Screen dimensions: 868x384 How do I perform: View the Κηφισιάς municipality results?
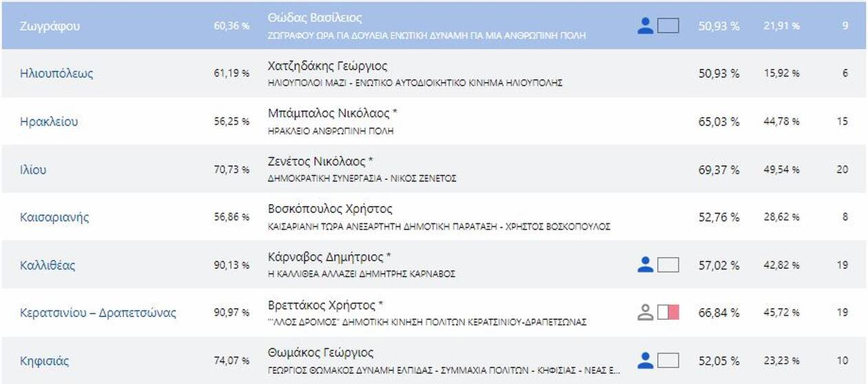tap(45, 361)
